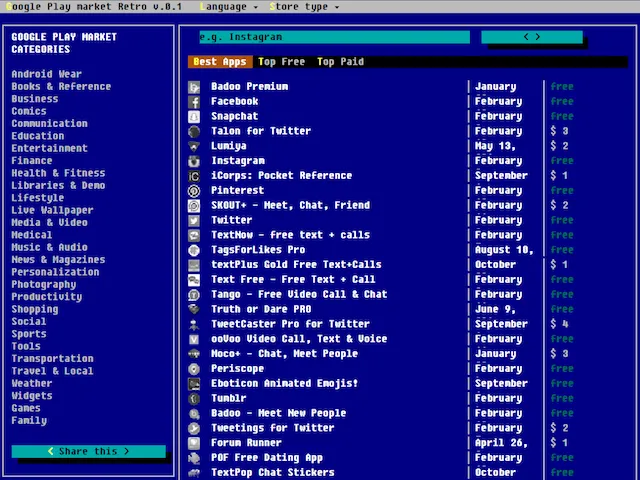This screenshot has width=640, height=480.
Task: Click the Pinterest app icon
Action: click(x=194, y=191)
